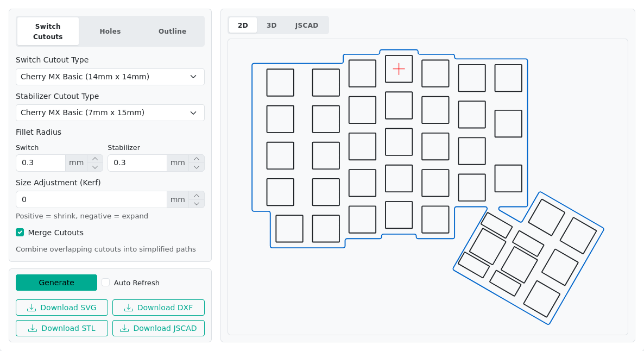Select the 2D view tab
Viewport: 644px width, 351px height.
[243, 25]
